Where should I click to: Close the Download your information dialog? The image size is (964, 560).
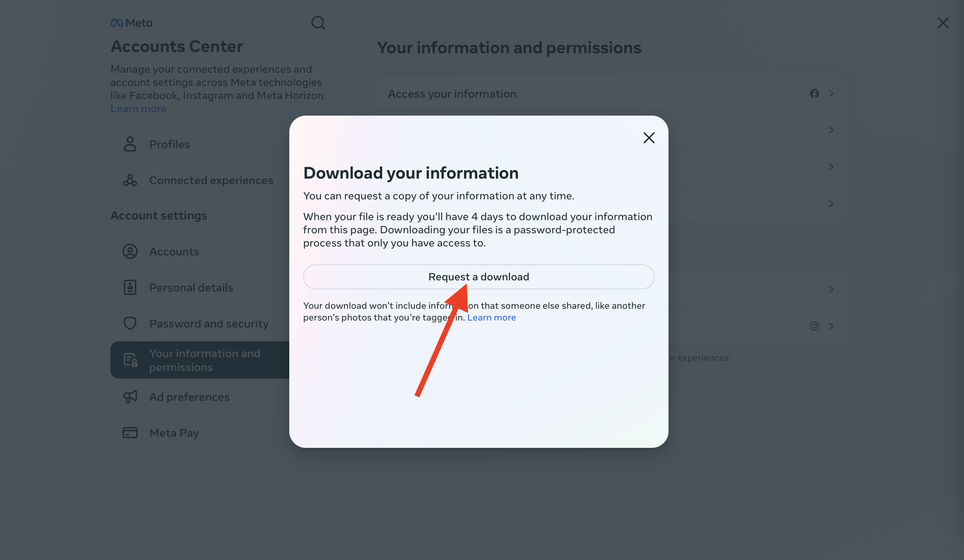click(649, 138)
